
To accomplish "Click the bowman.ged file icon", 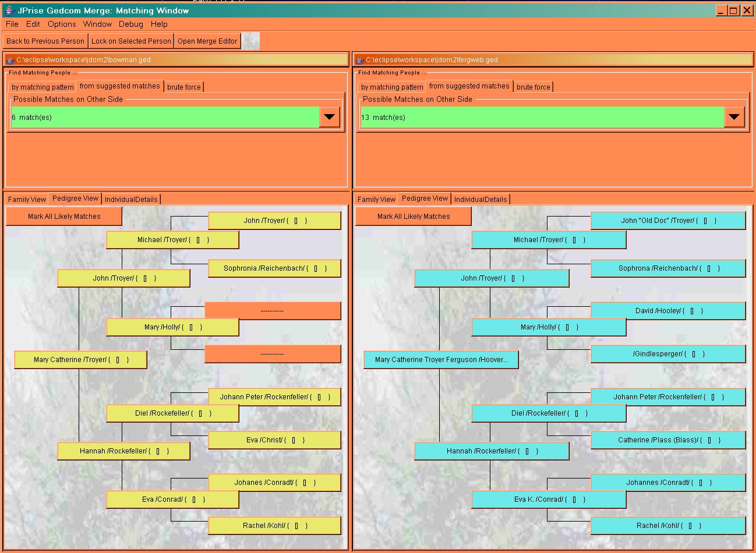I will (10, 60).
